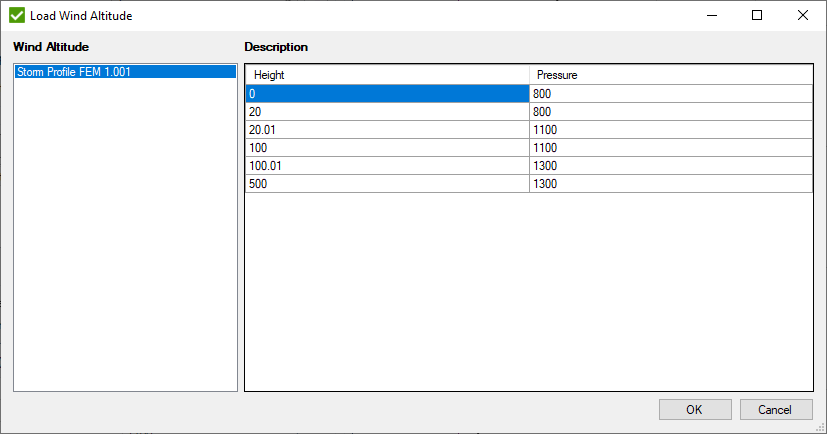Select Pressure cell in the 20.01 row
The image size is (827, 434).
(670, 130)
